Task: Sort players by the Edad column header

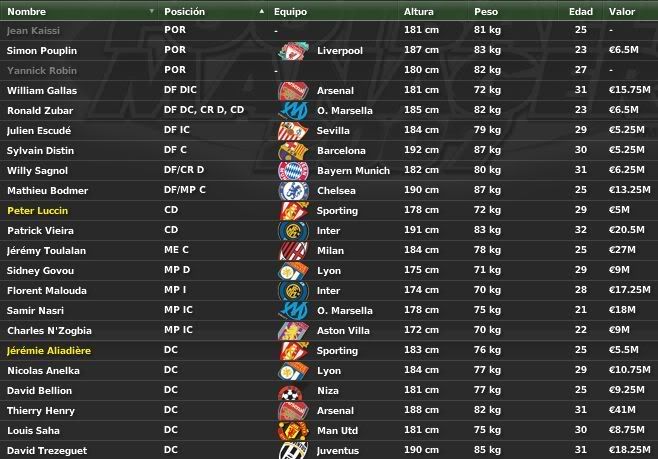Action: point(581,12)
